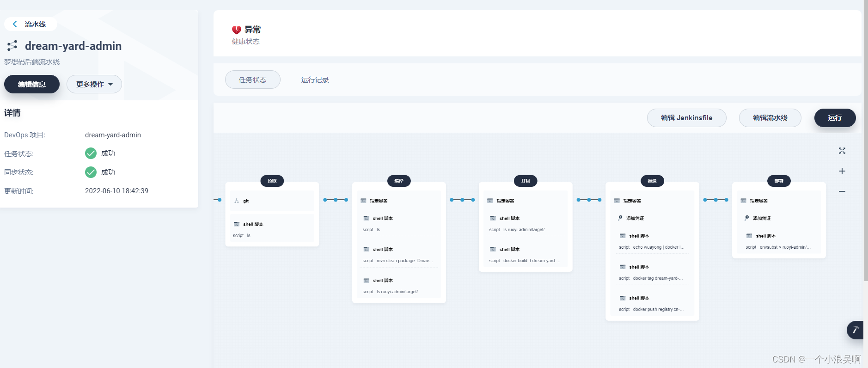The image size is (868, 368).
Task: Run the pipeline with 运行 button
Action: click(835, 117)
